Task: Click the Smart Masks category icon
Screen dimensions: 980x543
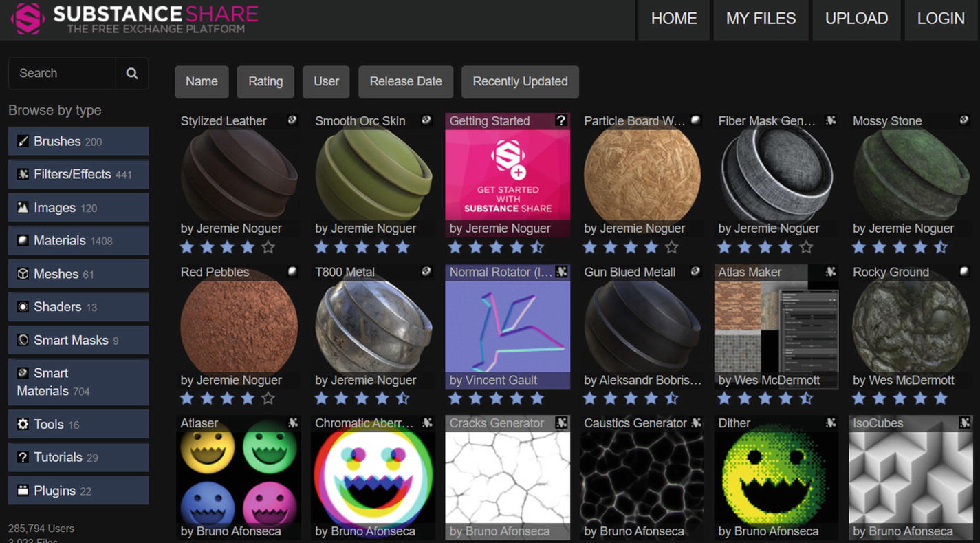Action: point(23,340)
